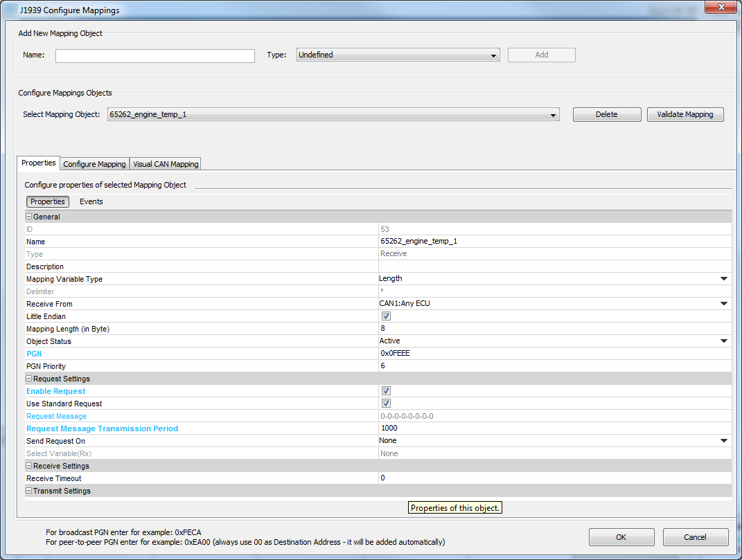This screenshot has width=742, height=560.
Task: Change Object Status using its dropdown
Action: [723, 341]
